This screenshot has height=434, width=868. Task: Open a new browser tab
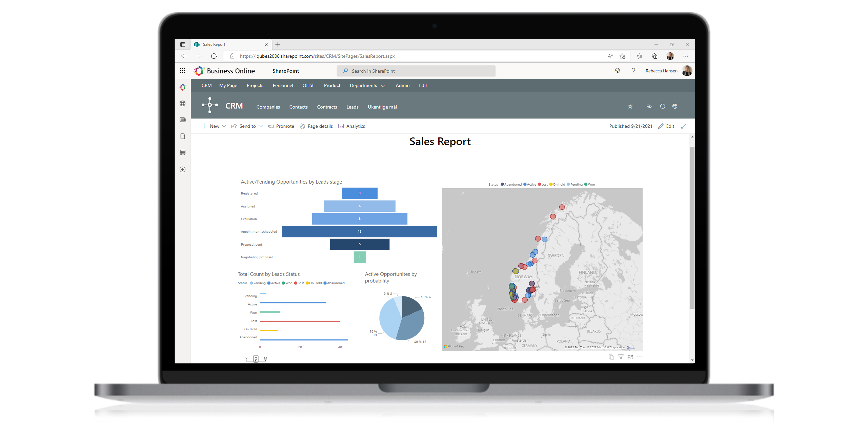[x=278, y=44]
